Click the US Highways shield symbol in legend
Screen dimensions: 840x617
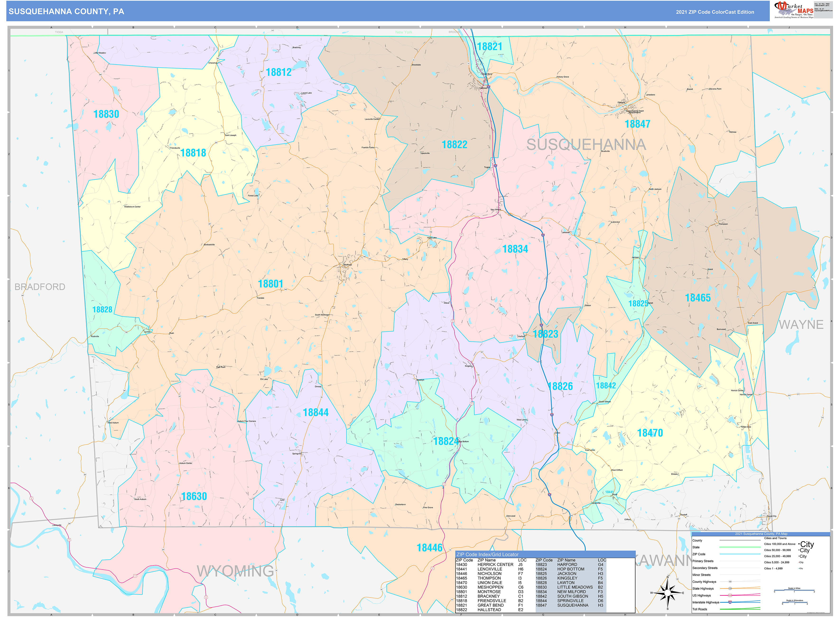pos(730,595)
